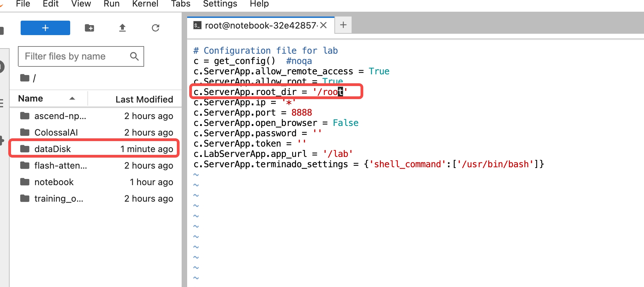644x287 pixels.
Task: Open the Settings menu
Action: pyautogui.click(x=220, y=4)
